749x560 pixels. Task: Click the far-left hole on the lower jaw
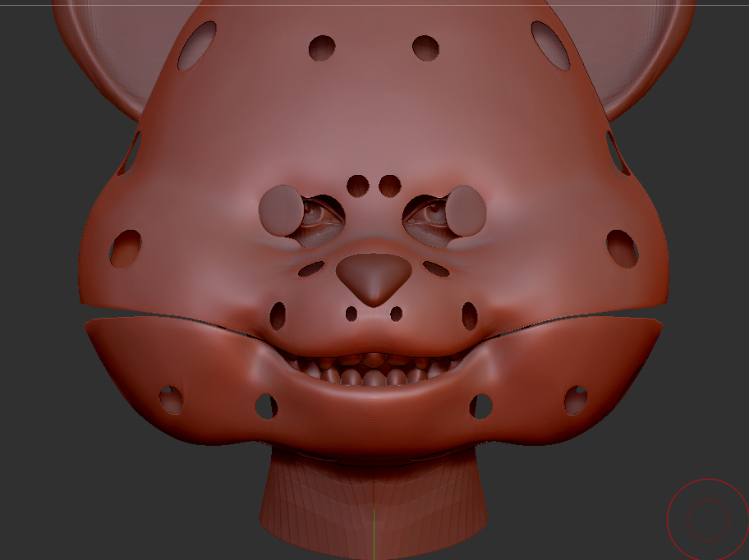[171, 399]
